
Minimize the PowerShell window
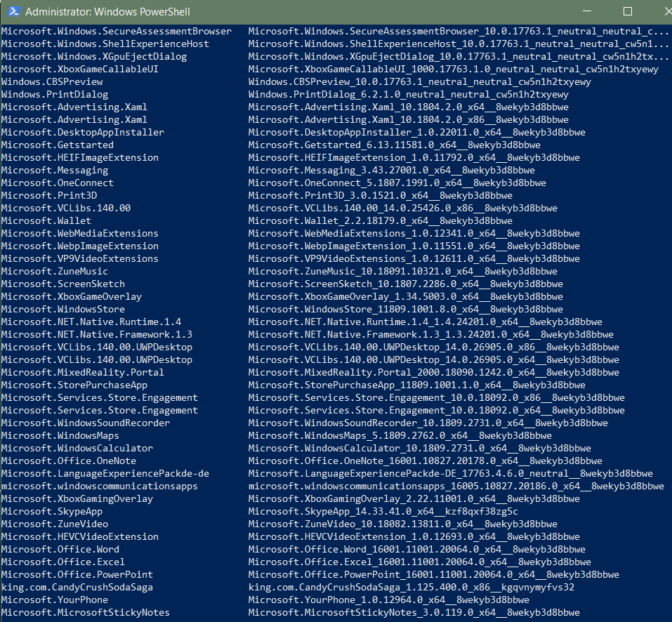[x=587, y=11]
